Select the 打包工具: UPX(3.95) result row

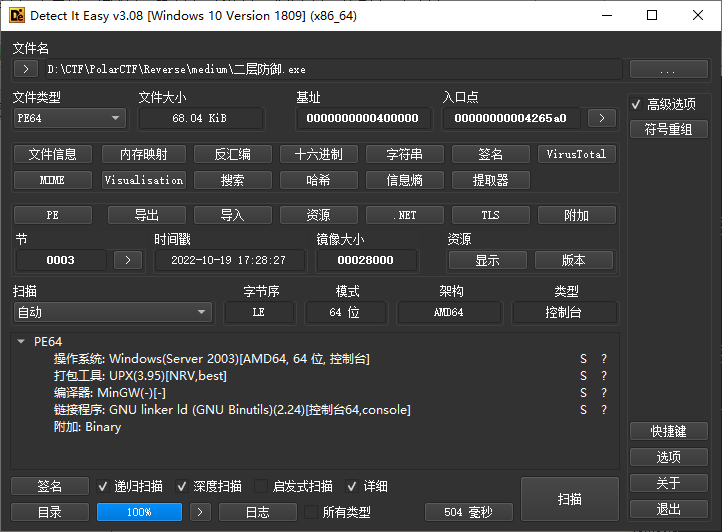[x=140, y=376]
